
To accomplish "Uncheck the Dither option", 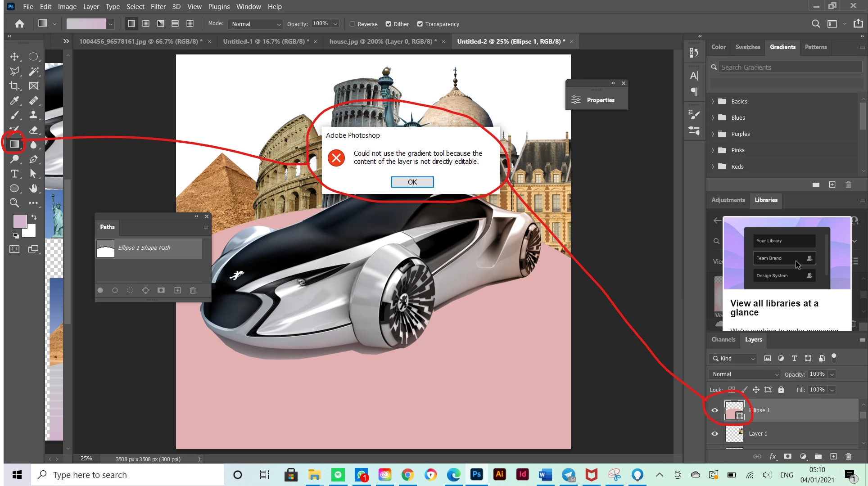I will point(388,24).
